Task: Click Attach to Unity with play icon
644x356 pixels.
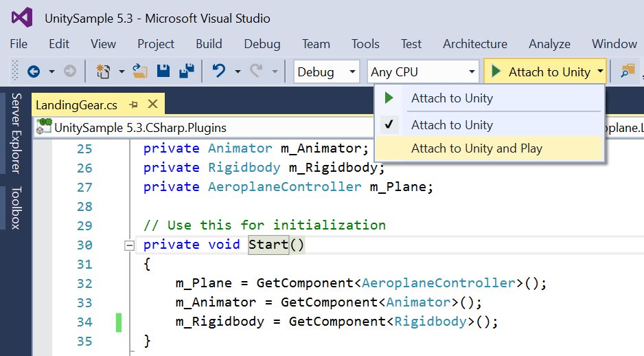Action: click(x=489, y=98)
